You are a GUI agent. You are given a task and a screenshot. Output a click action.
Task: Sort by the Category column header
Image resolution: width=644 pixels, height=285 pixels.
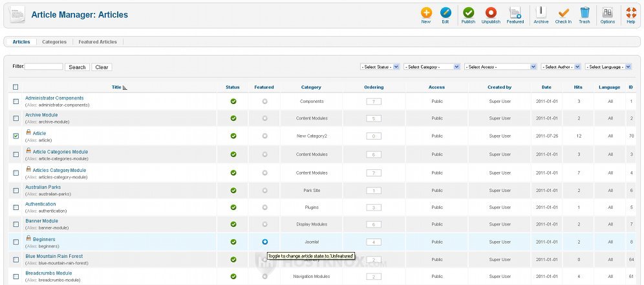(311, 87)
